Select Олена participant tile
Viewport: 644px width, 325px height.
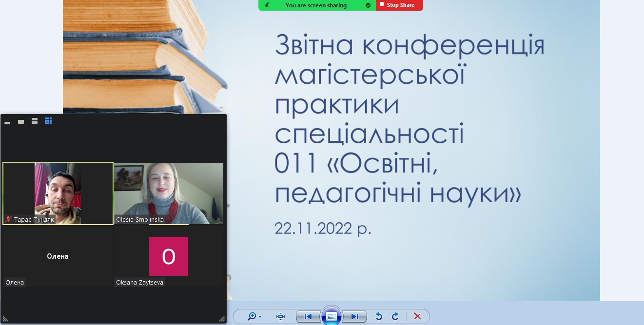point(58,256)
